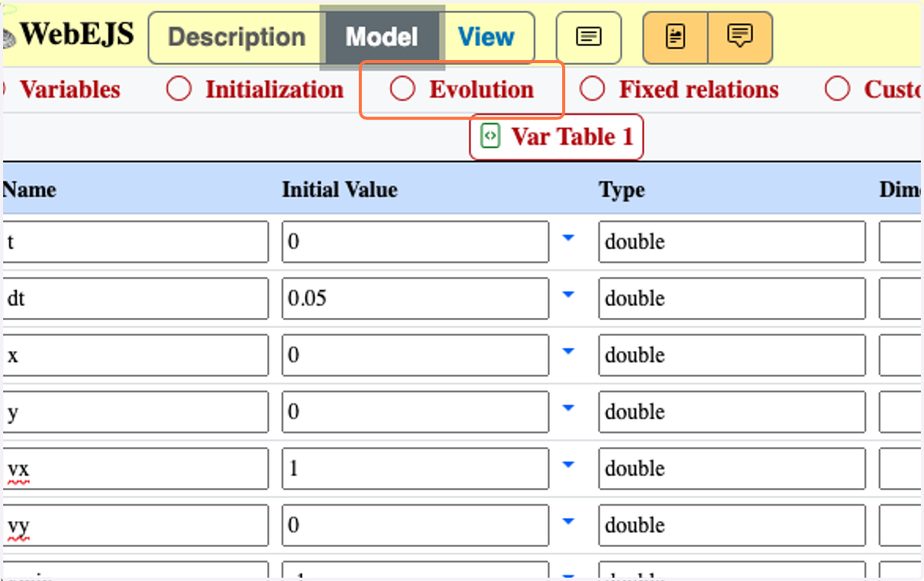Click the name field containing y
Screen dimensions: 924x581
[136, 412]
